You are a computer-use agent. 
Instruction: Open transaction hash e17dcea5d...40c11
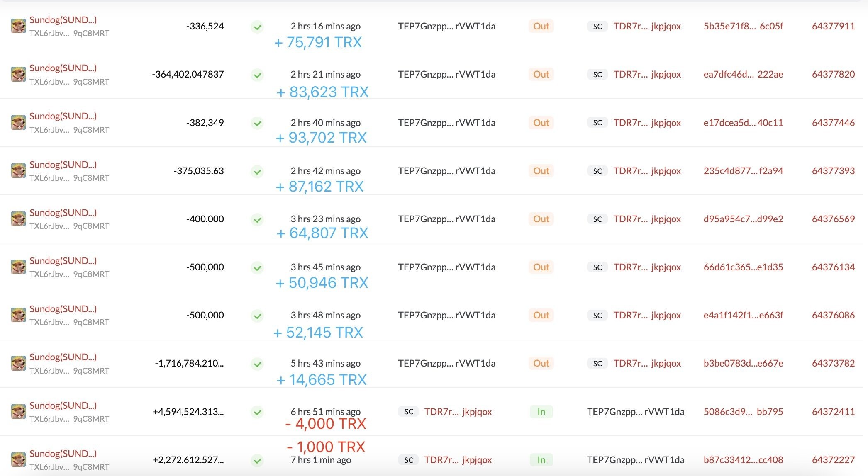tap(743, 123)
